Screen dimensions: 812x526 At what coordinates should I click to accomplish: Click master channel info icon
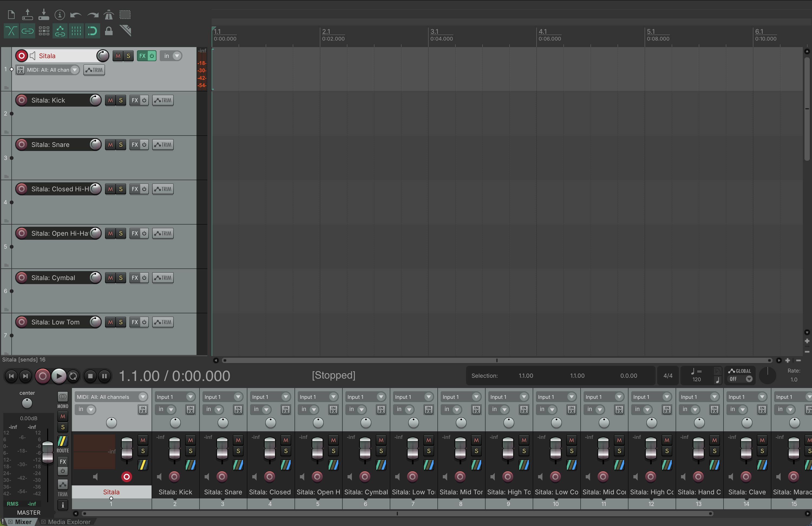click(63, 505)
